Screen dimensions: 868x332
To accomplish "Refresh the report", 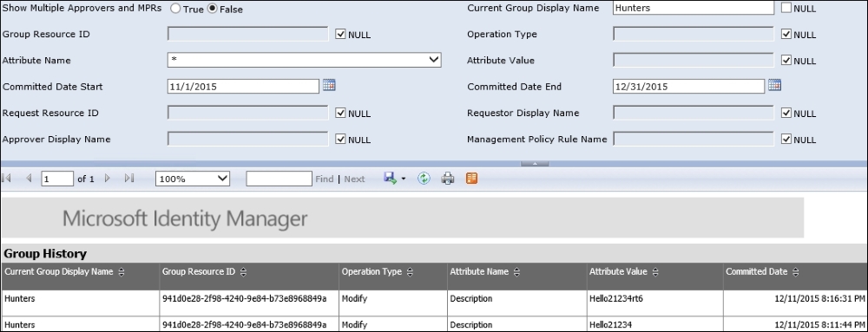I will tap(424, 178).
